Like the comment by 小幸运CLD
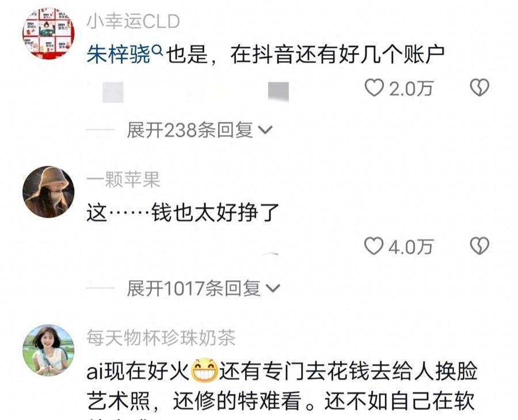The image size is (518, 420). click(x=374, y=88)
